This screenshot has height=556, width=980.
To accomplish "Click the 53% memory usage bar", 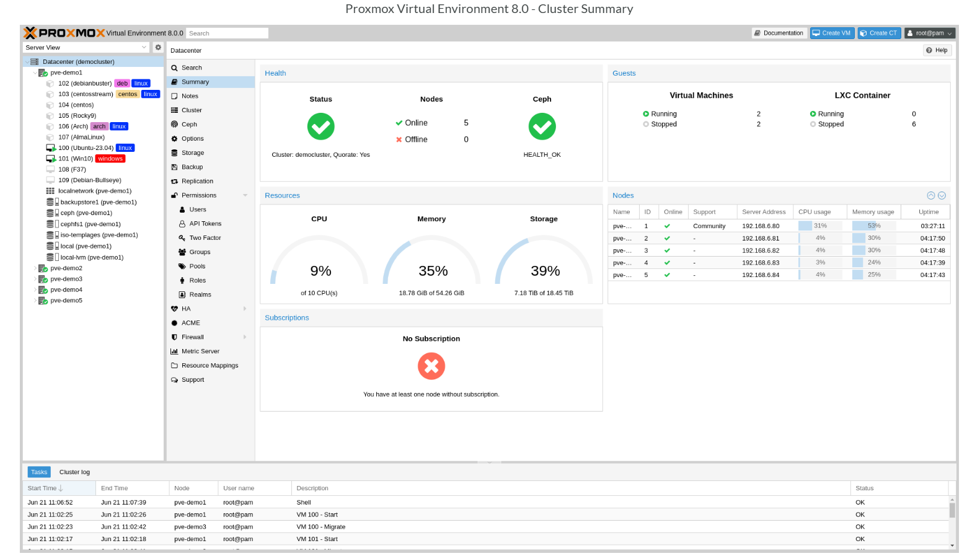I will 874,226.
